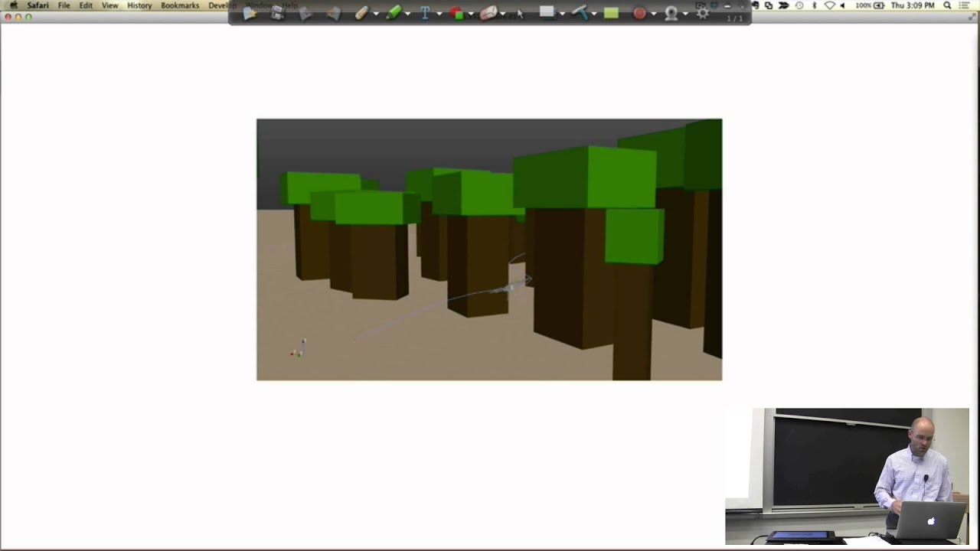The width and height of the screenshot is (980, 551).
Task: Select the red and green shapes tool
Action: [457, 13]
